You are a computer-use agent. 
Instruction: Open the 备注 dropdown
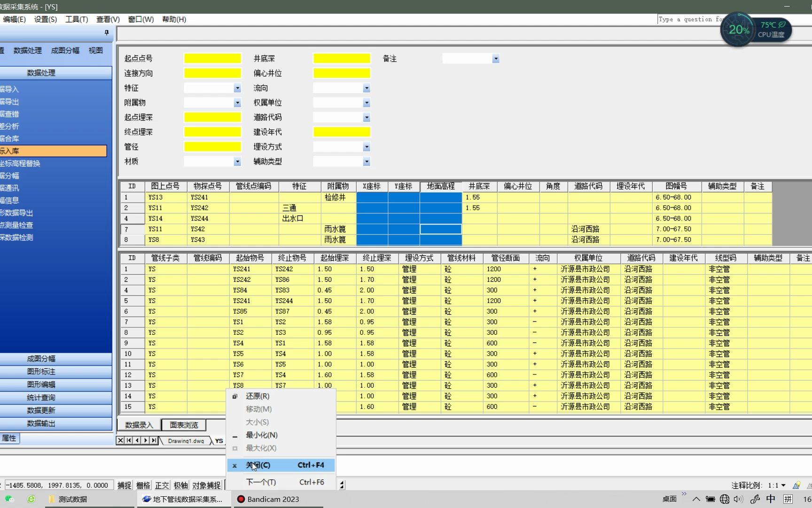coord(496,59)
